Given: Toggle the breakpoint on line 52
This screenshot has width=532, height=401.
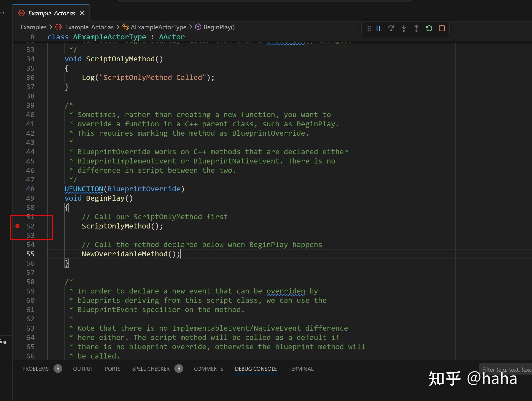Looking at the screenshot, I should [x=18, y=226].
